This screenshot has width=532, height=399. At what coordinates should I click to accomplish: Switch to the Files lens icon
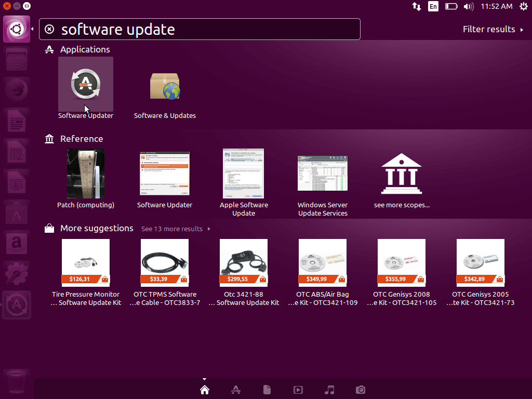coord(267,390)
